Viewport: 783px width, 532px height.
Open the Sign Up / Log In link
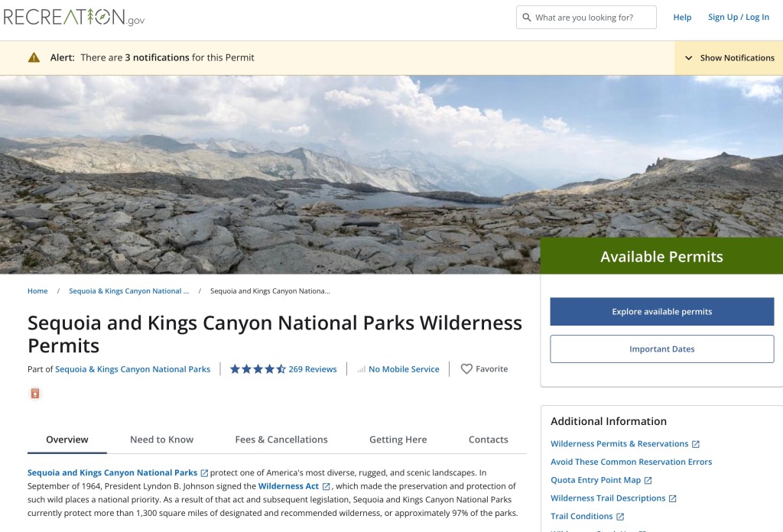[x=738, y=18]
